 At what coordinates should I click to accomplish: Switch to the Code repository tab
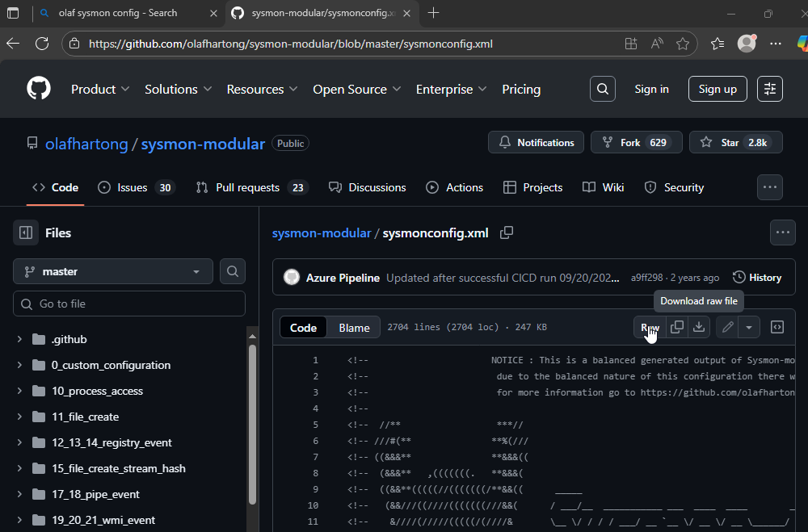[x=55, y=187]
